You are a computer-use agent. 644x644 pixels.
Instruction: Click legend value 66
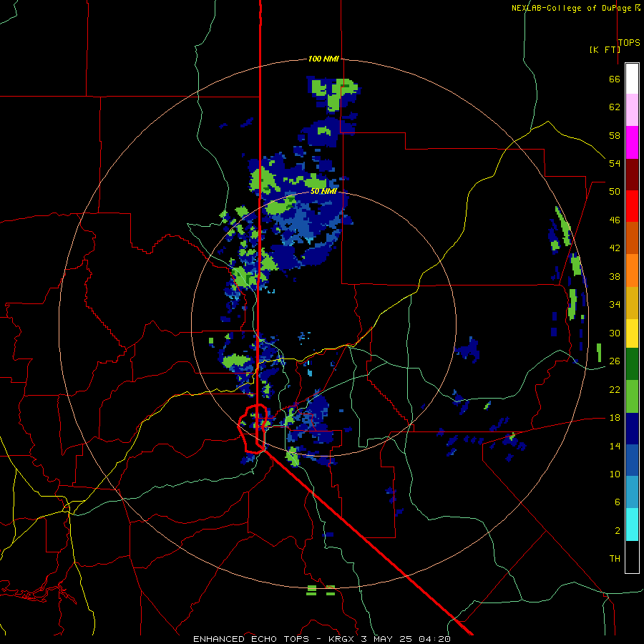pos(615,79)
